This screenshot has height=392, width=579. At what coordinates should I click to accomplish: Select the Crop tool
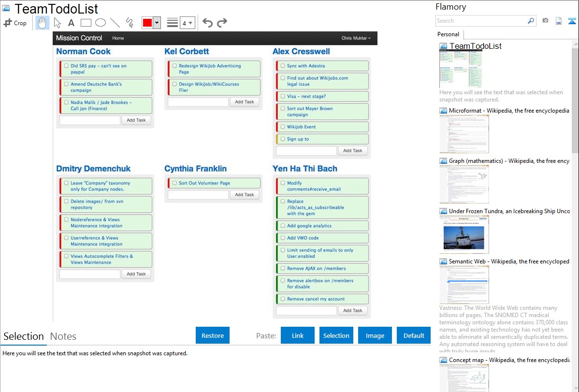pyautogui.click(x=15, y=23)
